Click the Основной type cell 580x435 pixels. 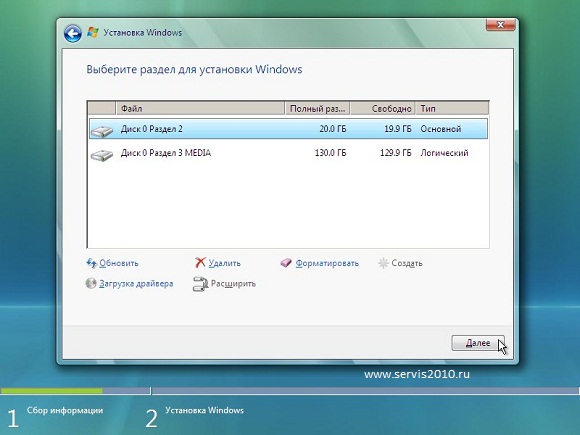click(441, 129)
